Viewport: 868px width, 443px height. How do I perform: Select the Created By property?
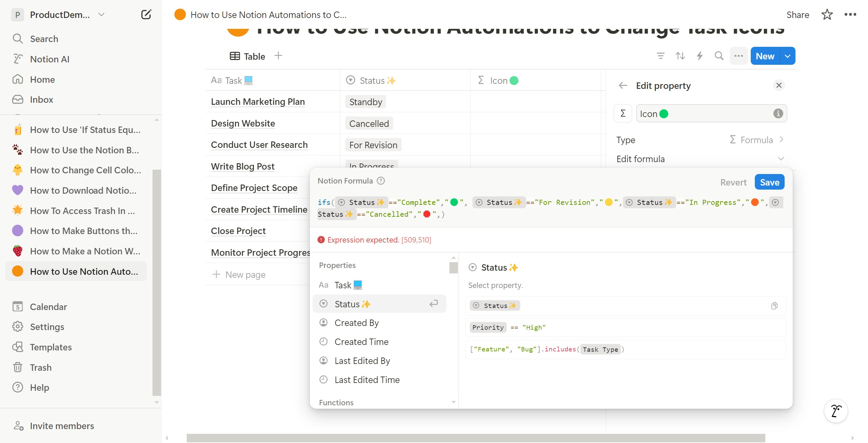pyautogui.click(x=379, y=323)
